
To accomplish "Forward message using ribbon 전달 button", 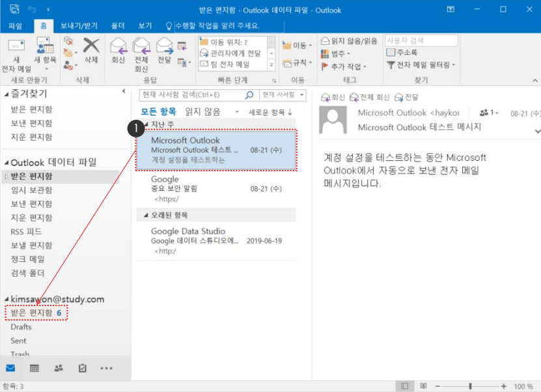I will coord(164,50).
